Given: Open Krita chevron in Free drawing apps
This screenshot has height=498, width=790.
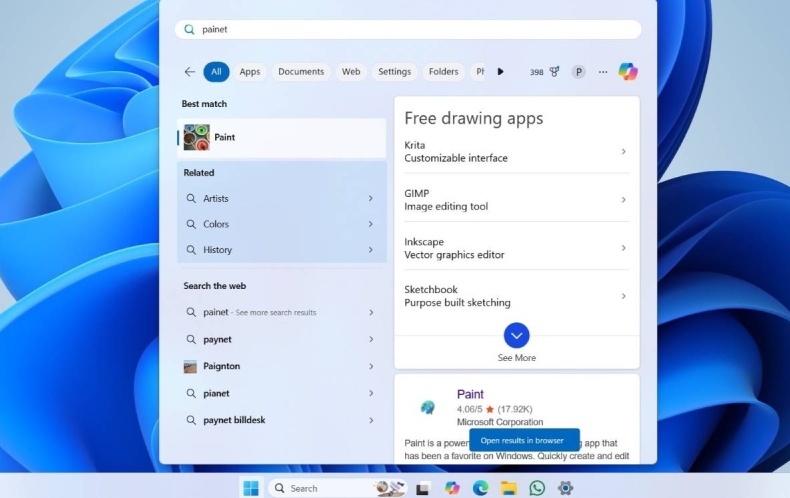Looking at the screenshot, I should 623,152.
